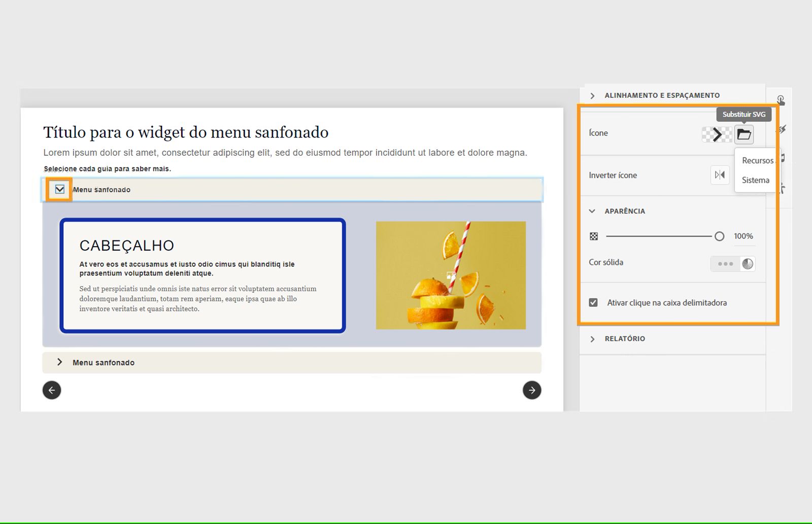Click the half-circle icon beside Cor sólida
Viewport: 812px width, 524px height.
click(748, 263)
